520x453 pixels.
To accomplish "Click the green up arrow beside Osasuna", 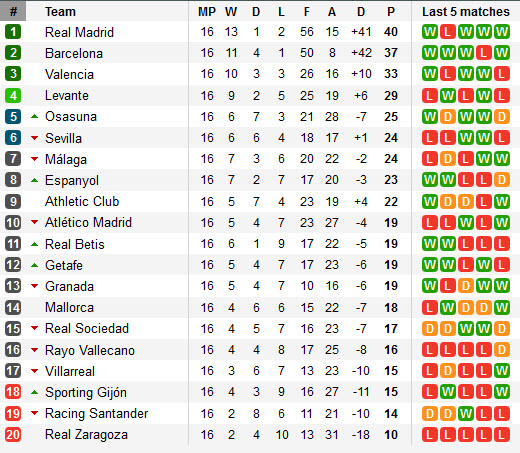I will pos(34,116).
